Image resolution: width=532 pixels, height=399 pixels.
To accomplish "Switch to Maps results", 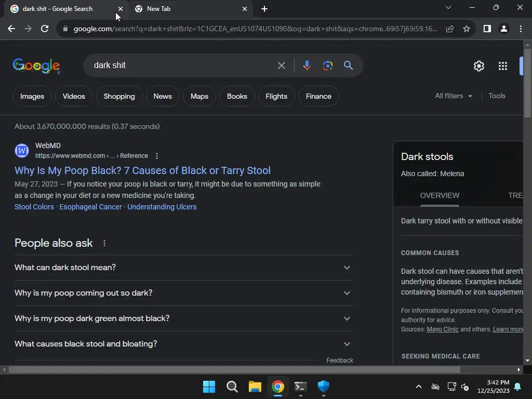I will [199, 96].
